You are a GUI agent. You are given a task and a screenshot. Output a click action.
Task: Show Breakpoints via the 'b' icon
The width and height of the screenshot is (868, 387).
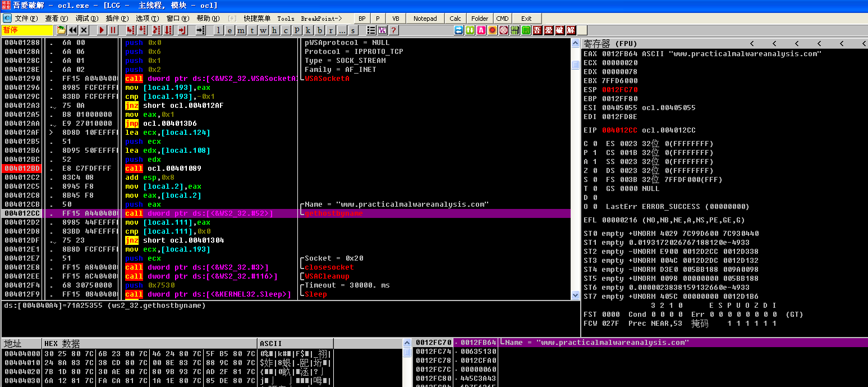pyautogui.click(x=319, y=30)
